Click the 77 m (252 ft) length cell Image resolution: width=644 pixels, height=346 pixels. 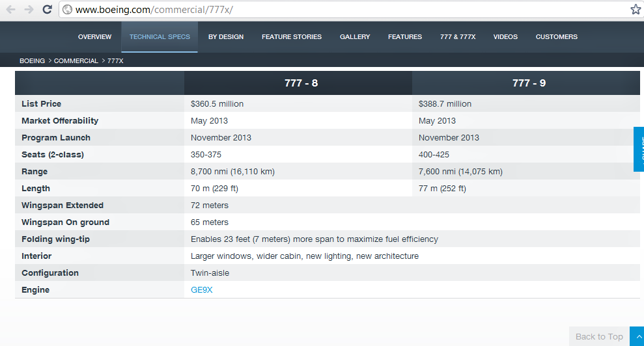442,189
